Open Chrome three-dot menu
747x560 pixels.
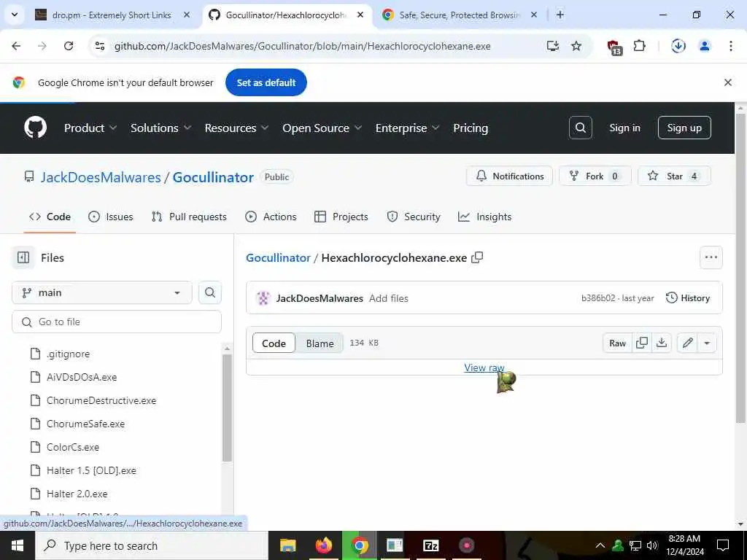(x=730, y=46)
